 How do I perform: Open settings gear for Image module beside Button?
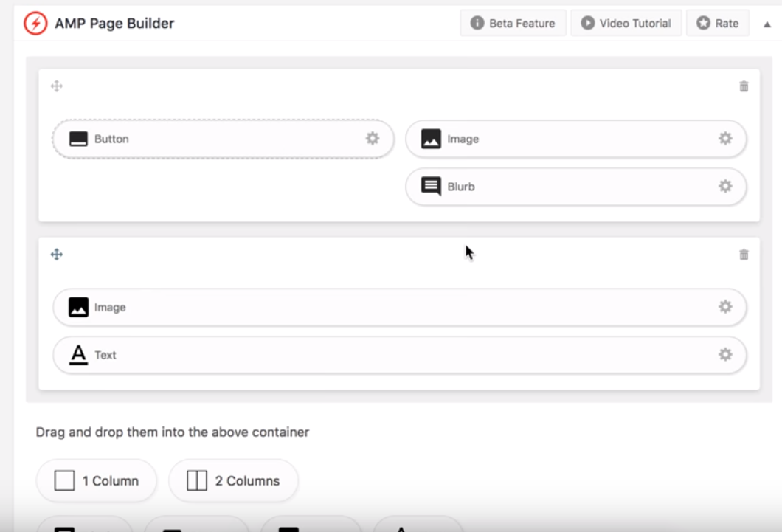coord(725,138)
